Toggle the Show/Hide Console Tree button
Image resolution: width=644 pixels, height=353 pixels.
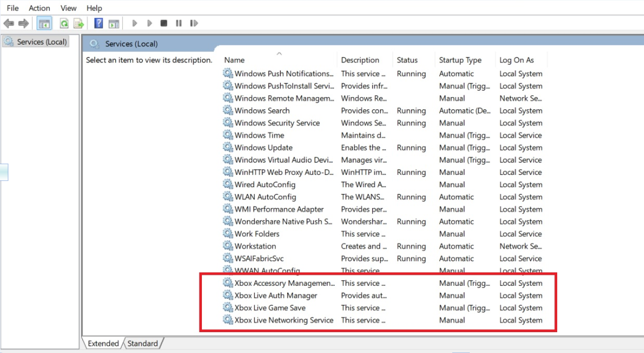tap(44, 24)
